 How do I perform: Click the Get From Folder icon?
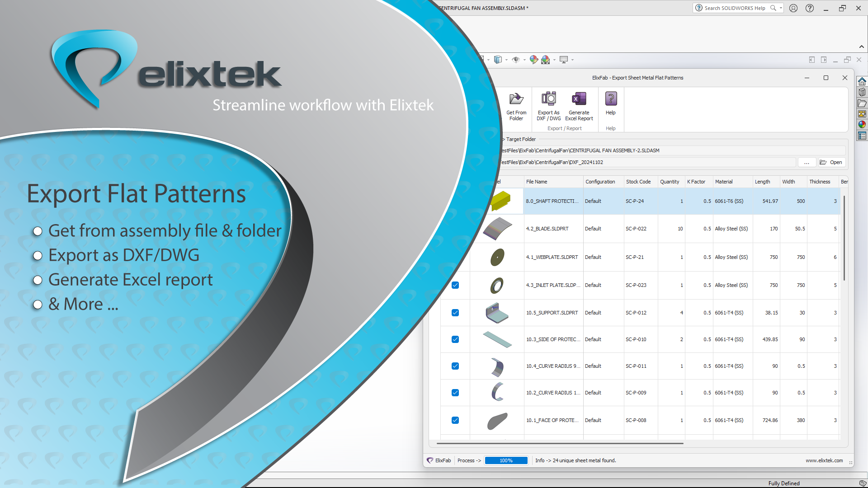coord(516,99)
